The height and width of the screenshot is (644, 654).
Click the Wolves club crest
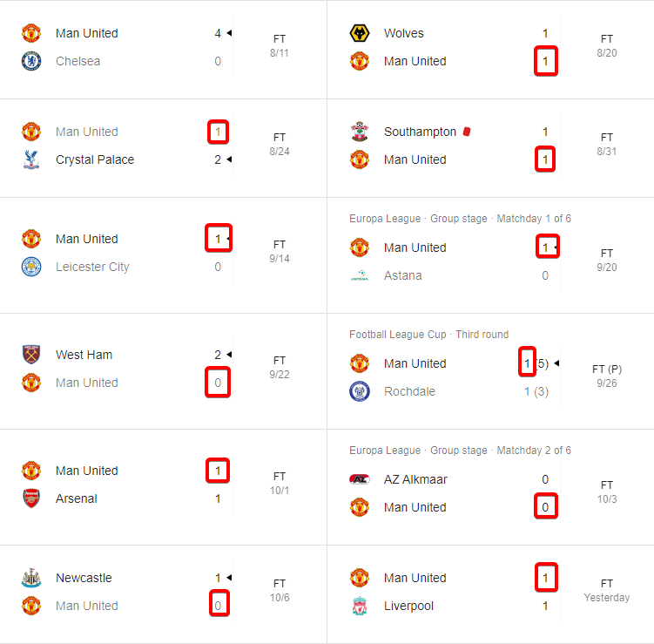point(359,33)
